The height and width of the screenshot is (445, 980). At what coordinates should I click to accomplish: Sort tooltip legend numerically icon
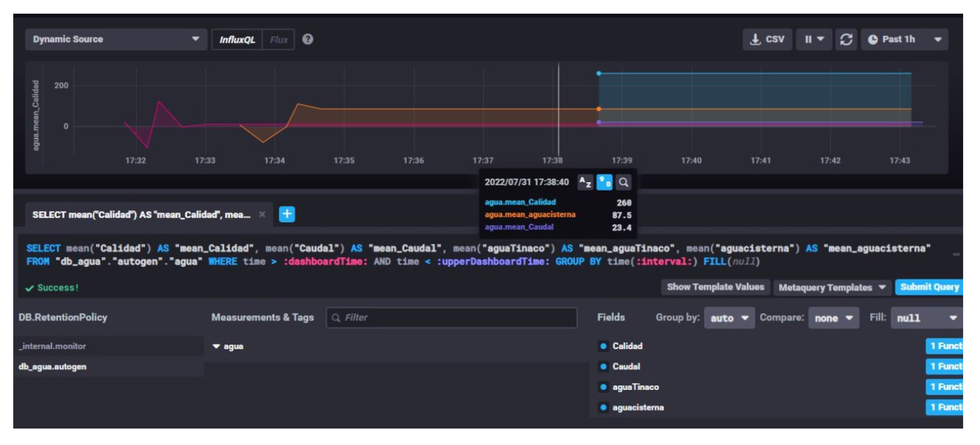coord(604,183)
